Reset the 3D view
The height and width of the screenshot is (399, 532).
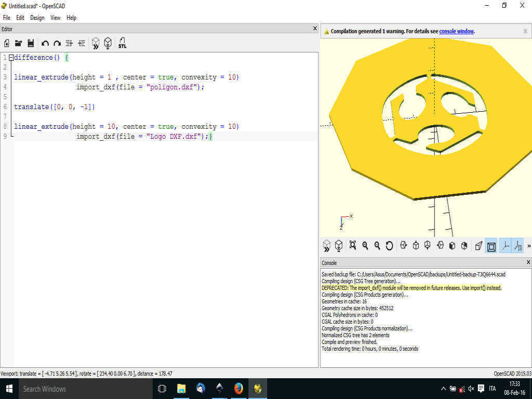tap(389, 246)
